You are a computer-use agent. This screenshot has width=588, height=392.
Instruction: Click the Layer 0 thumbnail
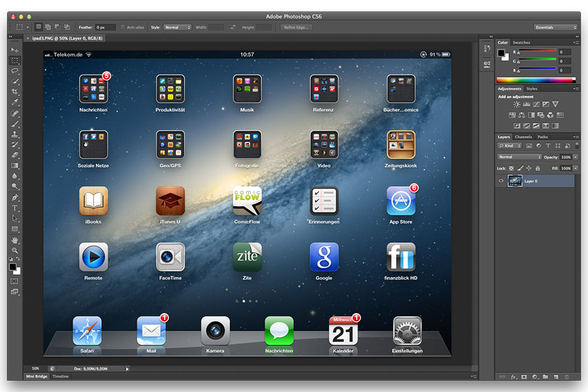pos(515,181)
